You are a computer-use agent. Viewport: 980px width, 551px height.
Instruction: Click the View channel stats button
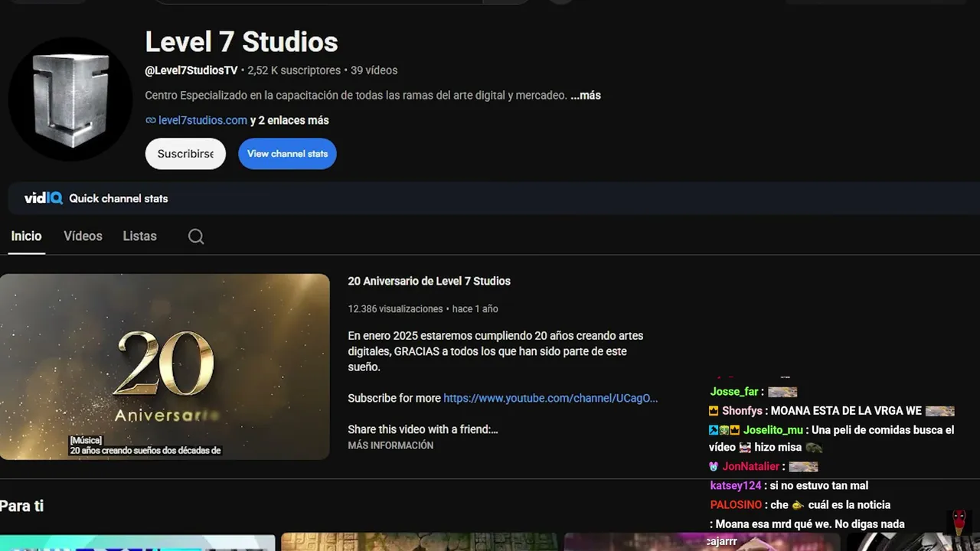287,154
